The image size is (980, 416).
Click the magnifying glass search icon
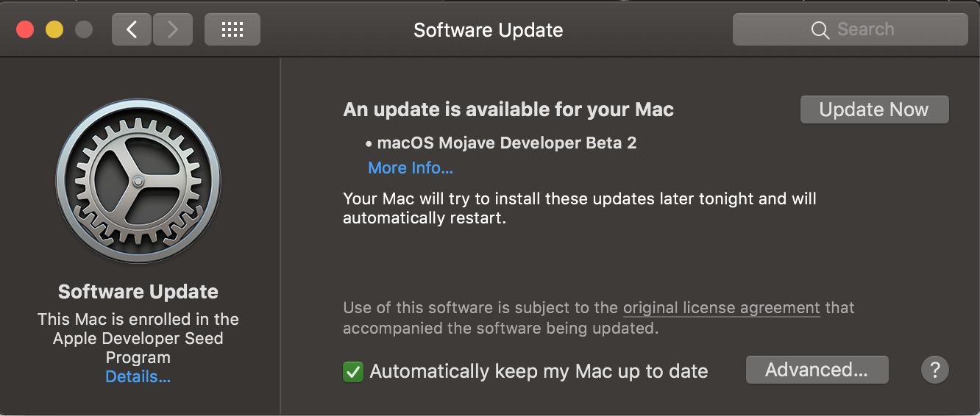click(x=820, y=30)
